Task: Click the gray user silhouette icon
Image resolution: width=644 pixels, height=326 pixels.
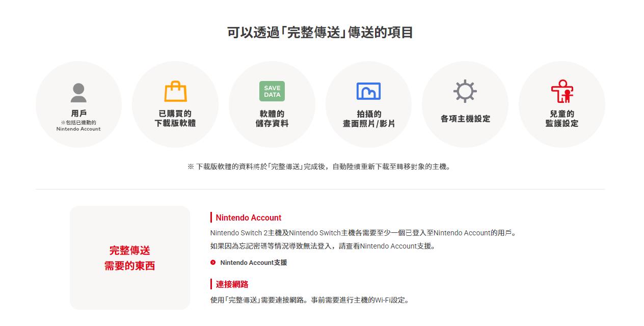Action: pos(78,93)
